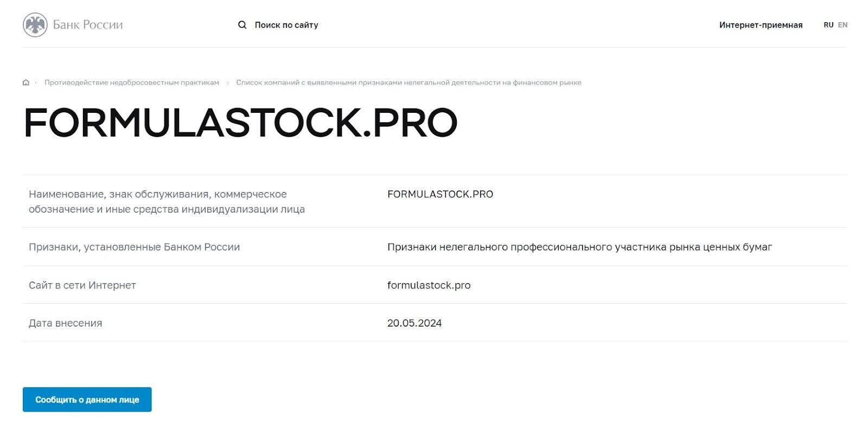868x428 pixels.
Task: Open Противодействие недобросовестным практикам breadcrumb
Action: pyautogui.click(x=132, y=82)
